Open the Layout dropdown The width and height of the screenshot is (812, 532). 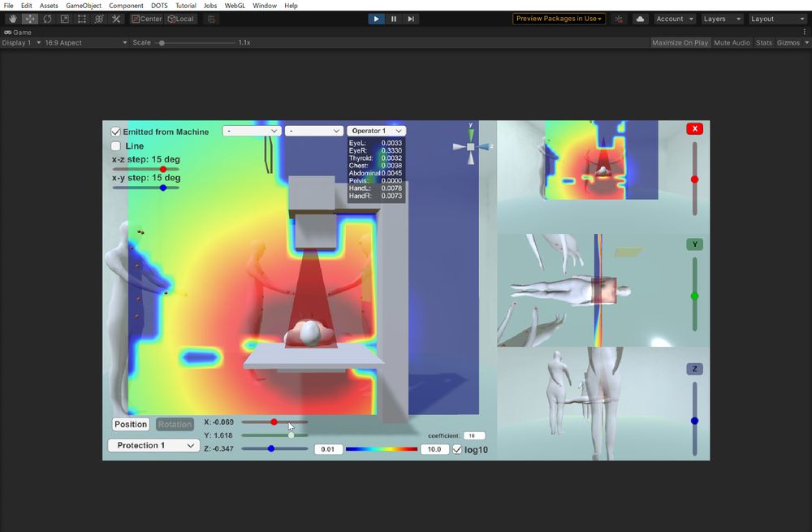coord(778,19)
